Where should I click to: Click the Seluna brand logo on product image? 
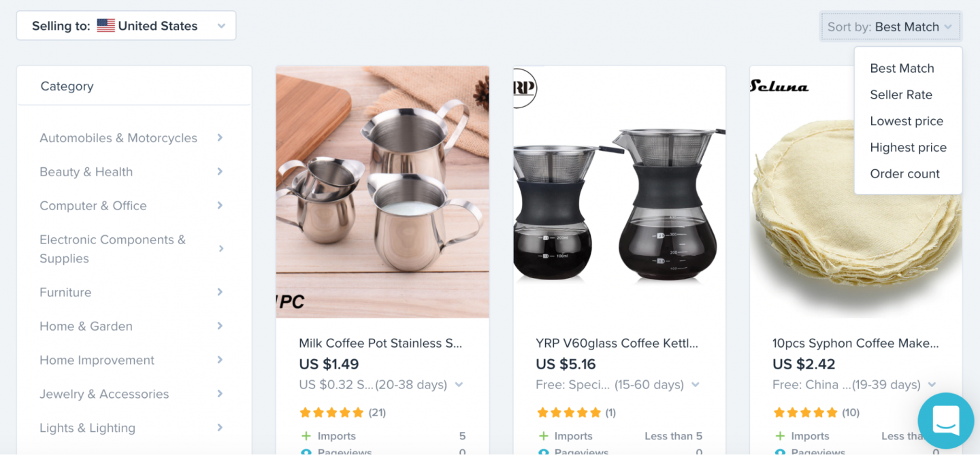click(779, 86)
